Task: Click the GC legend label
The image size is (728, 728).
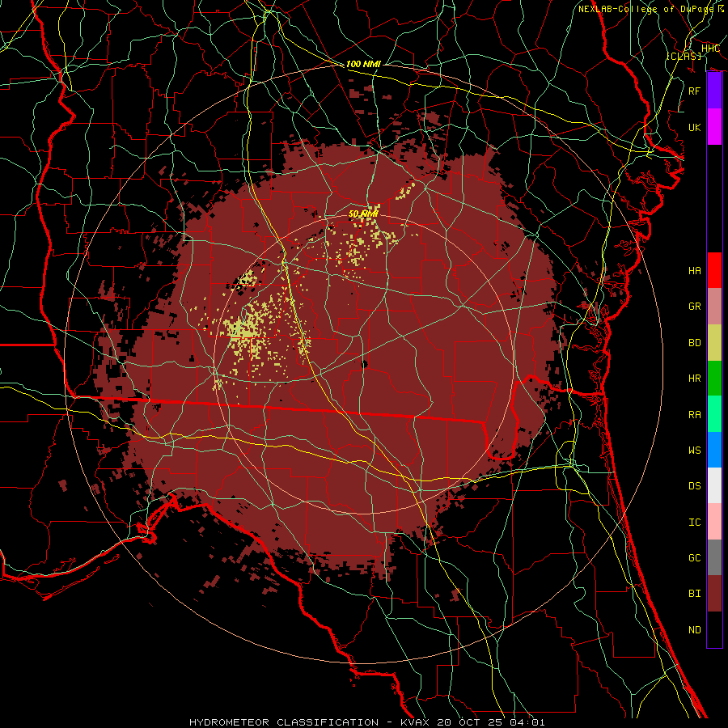Action: tap(694, 558)
